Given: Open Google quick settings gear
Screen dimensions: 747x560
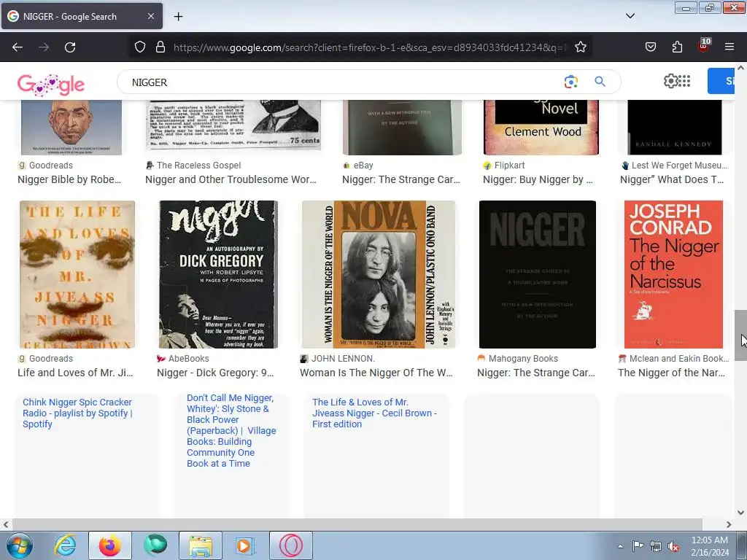Looking at the screenshot, I should click(670, 82).
